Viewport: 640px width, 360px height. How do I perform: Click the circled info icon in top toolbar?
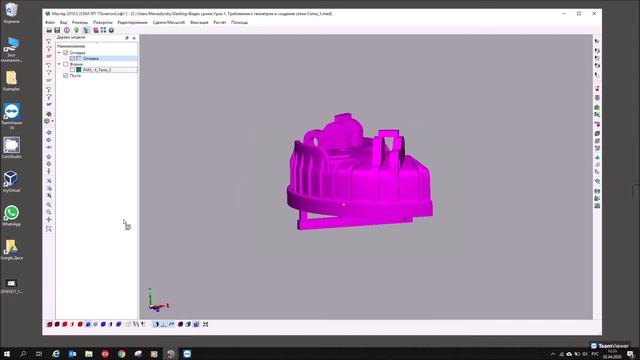tap(67, 31)
